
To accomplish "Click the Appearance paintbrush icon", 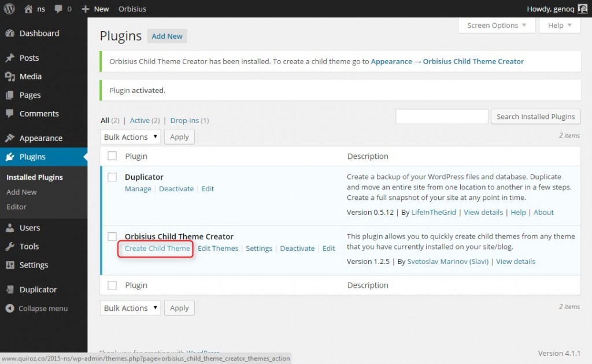I will 10,138.
